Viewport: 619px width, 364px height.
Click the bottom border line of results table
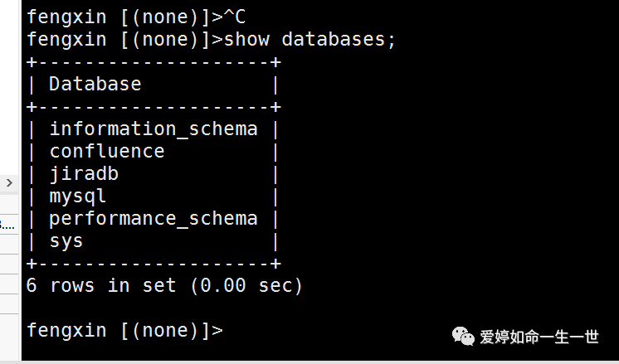click(x=154, y=264)
